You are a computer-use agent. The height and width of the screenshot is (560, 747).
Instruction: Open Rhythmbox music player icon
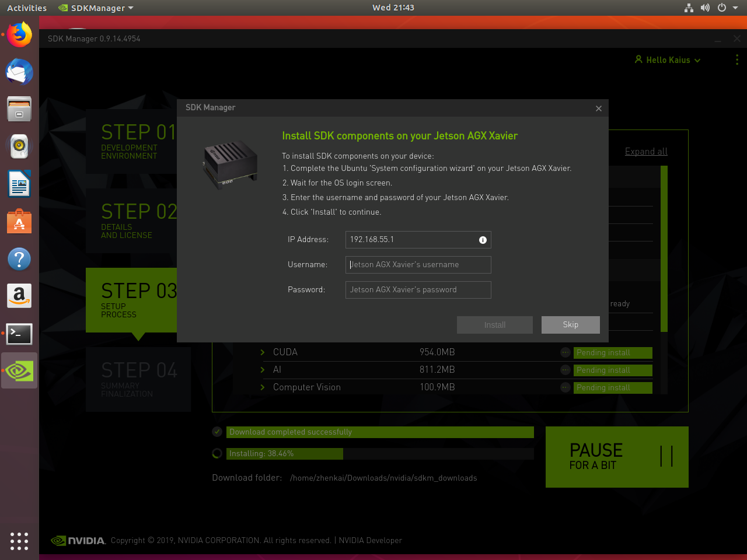(19, 146)
